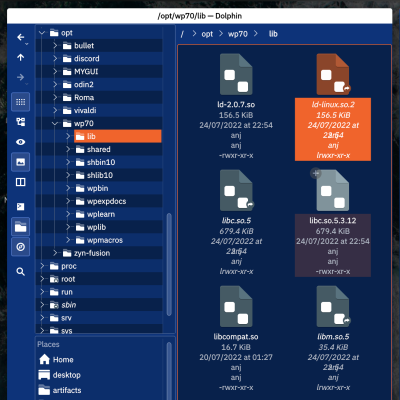Image resolution: width=400 pixels, height=400 pixels.
Task: Click lib in the breadcrumb bar
Action: click(x=273, y=34)
